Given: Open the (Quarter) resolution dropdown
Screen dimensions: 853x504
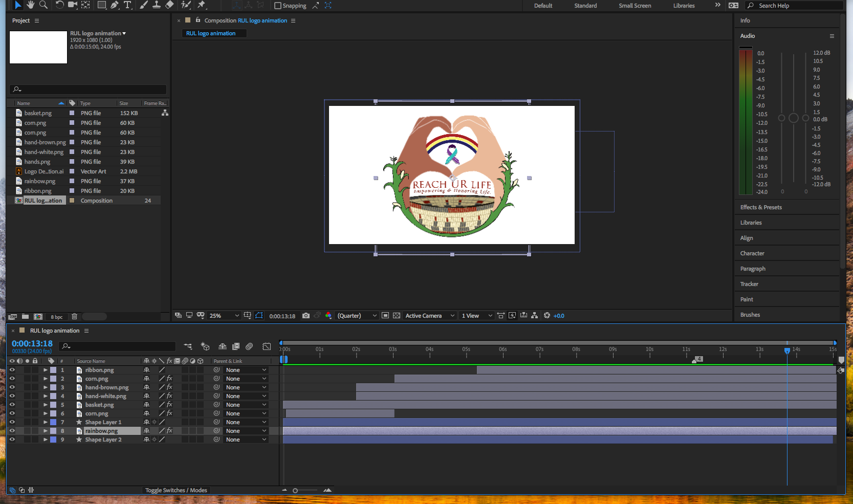Looking at the screenshot, I should (357, 316).
